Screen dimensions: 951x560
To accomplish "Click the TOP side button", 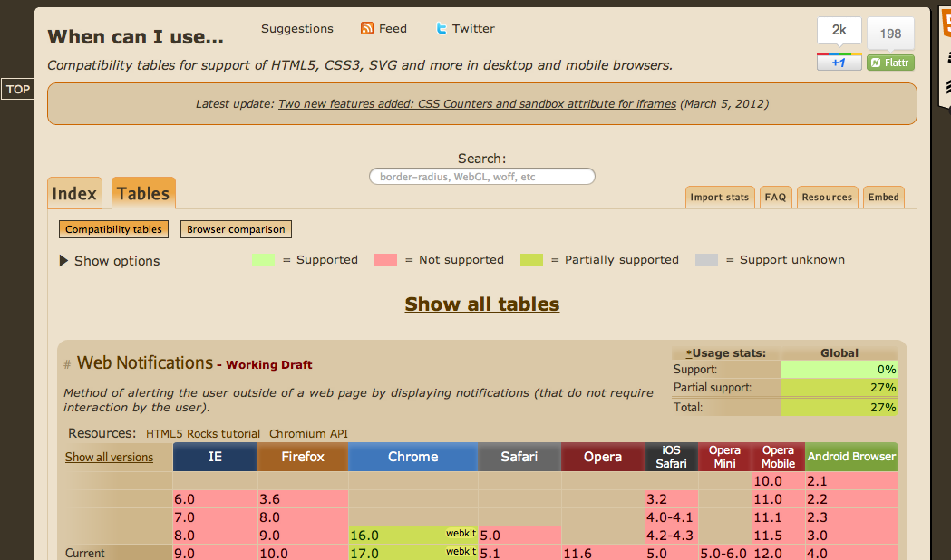I will point(17,89).
